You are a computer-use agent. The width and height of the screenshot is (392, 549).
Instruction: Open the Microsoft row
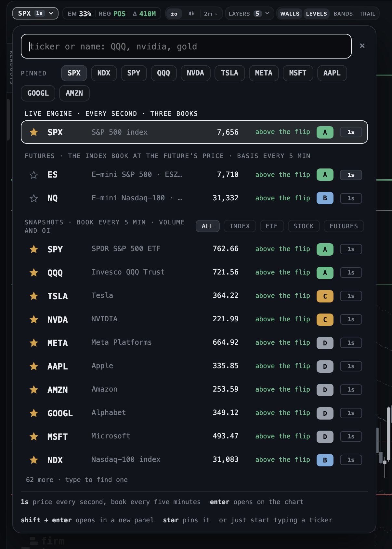point(194,436)
